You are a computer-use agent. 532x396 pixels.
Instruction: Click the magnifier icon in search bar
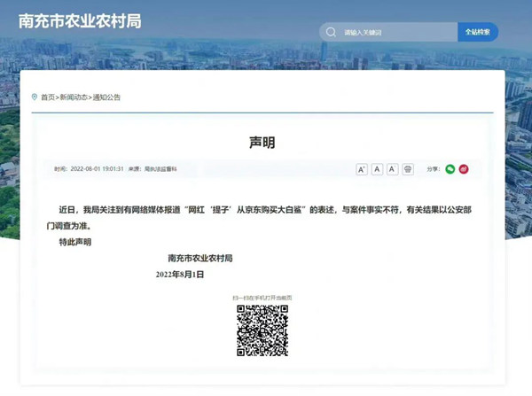tap(332, 32)
